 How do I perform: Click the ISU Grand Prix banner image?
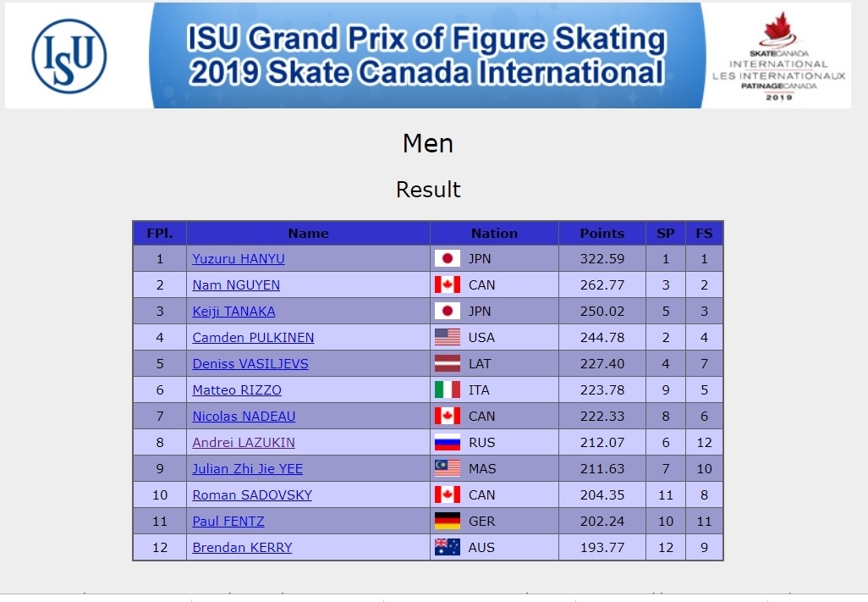(427, 55)
